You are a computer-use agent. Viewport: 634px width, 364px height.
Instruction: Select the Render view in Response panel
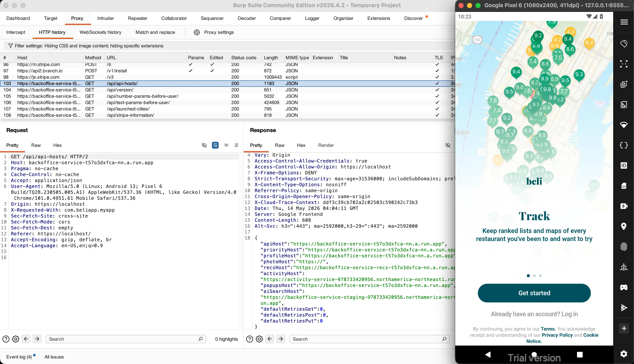pos(326,145)
